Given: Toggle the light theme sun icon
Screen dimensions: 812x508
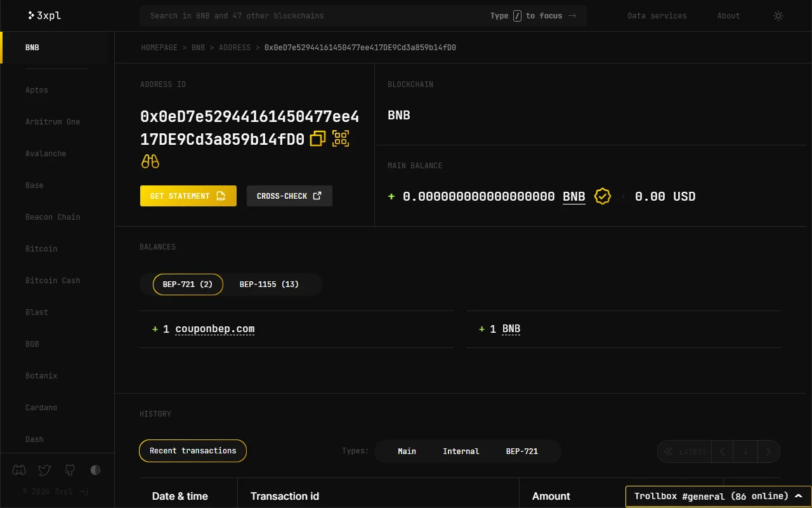Looking at the screenshot, I should coord(778,16).
